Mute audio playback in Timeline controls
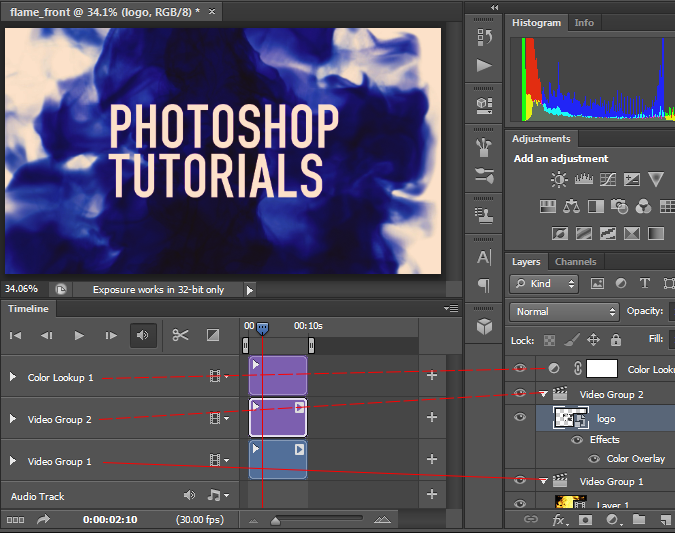The height and width of the screenshot is (533, 675). pyautogui.click(x=143, y=335)
